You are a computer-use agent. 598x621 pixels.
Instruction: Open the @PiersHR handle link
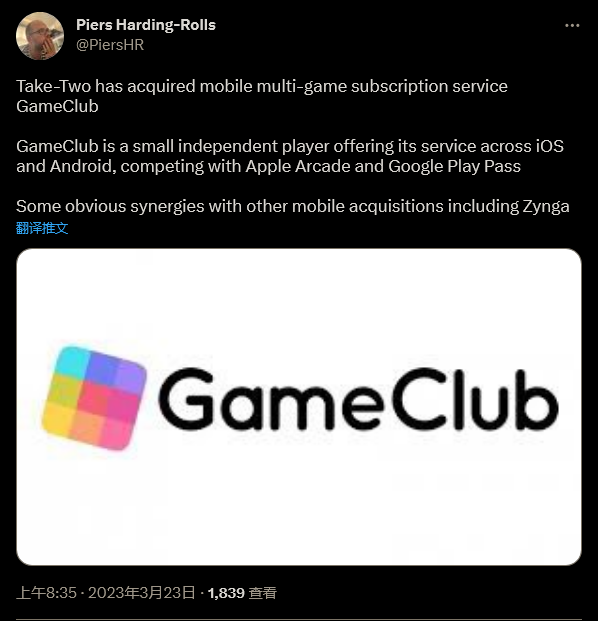pyautogui.click(x=110, y=45)
